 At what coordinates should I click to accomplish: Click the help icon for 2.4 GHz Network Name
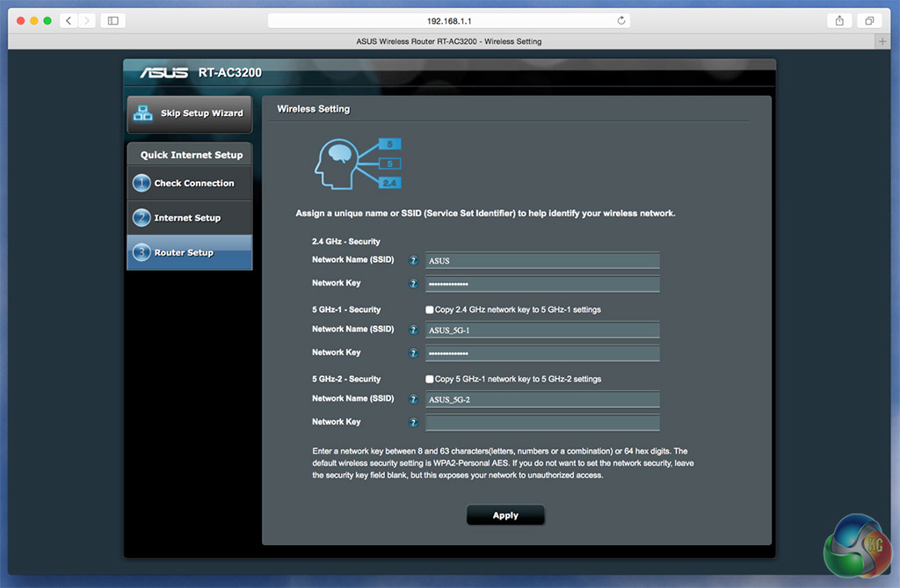[x=413, y=260]
